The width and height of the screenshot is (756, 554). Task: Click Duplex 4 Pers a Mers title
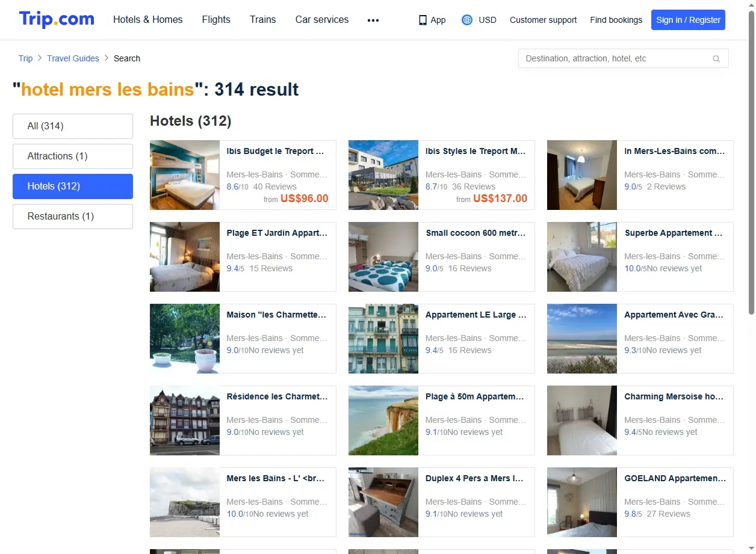[474, 479]
